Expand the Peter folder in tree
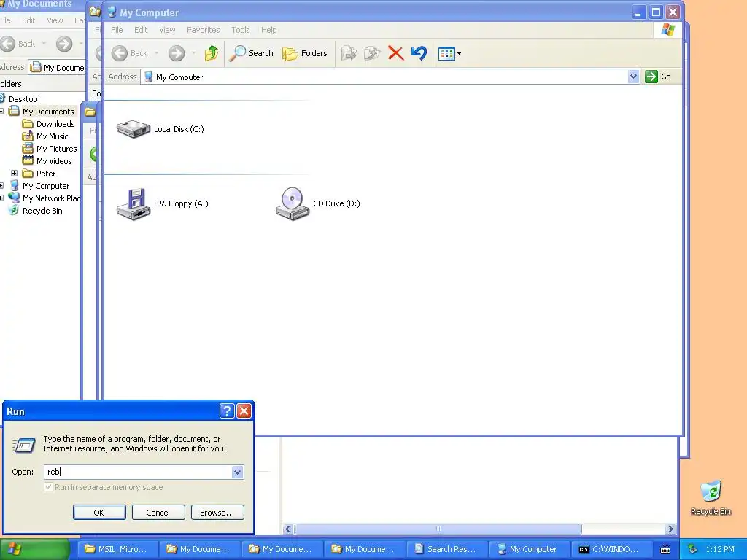Image resolution: width=747 pixels, height=560 pixels. pyautogui.click(x=15, y=174)
